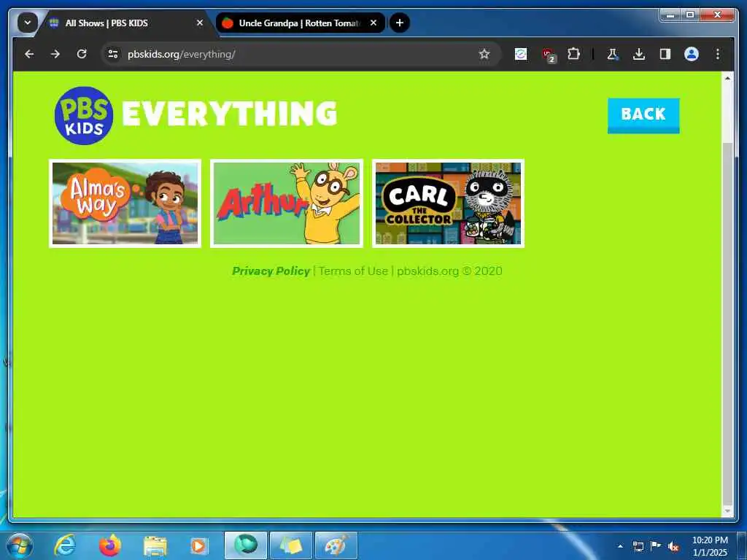Click the page scrollbar down arrow
747x560 pixels.
(x=727, y=511)
